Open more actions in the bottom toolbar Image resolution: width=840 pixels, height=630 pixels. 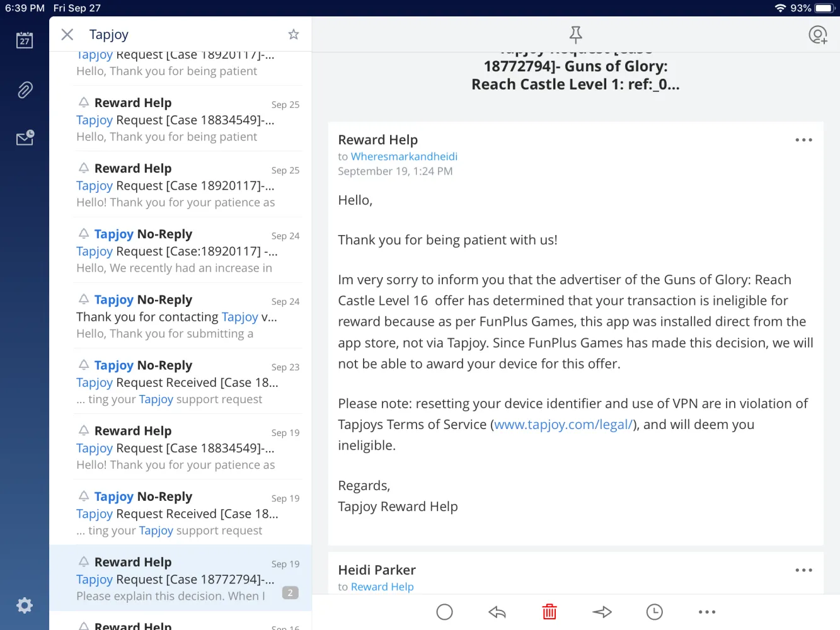pyautogui.click(x=707, y=612)
